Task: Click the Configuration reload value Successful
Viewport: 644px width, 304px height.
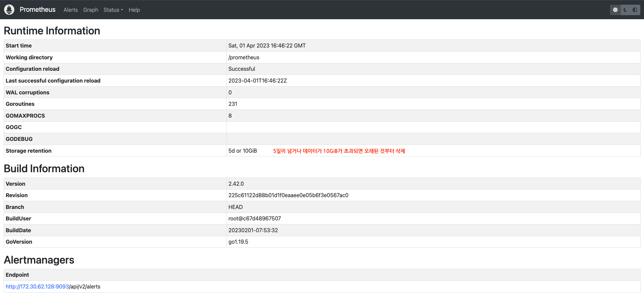Action: 242,69
